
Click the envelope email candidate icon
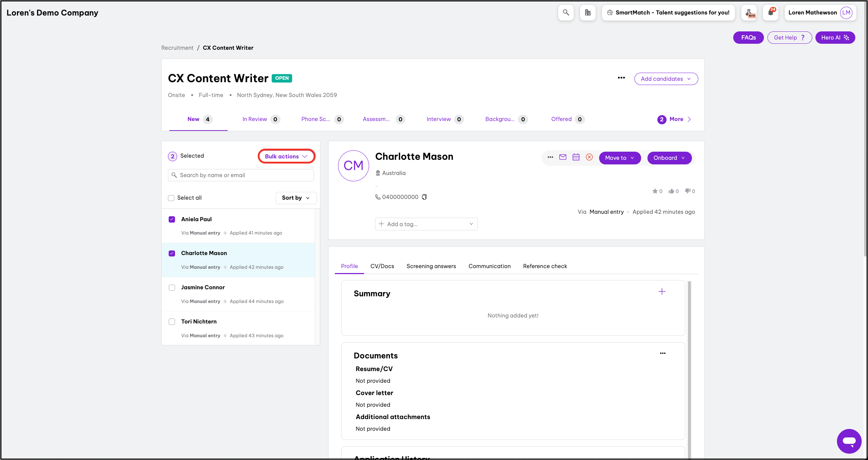[x=563, y=157]
